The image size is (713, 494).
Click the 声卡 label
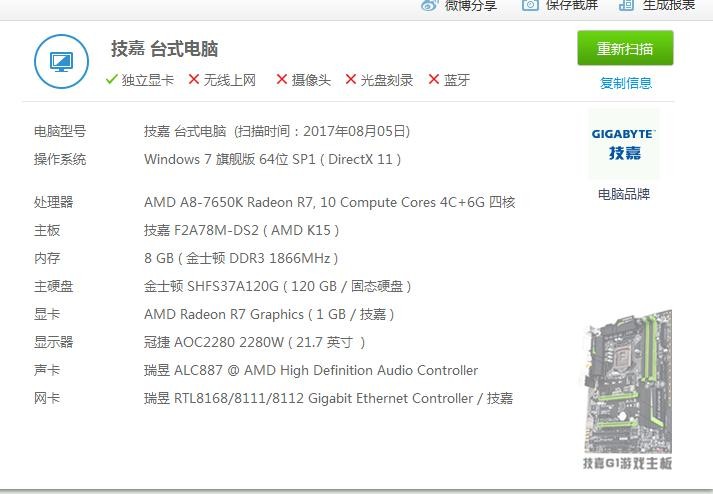pos(47,370)
